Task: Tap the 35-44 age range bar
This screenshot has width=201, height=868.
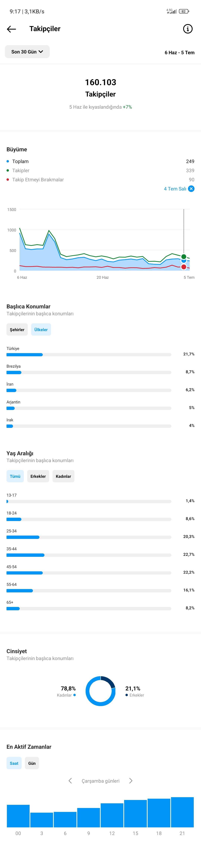Action: click(89, 555)
